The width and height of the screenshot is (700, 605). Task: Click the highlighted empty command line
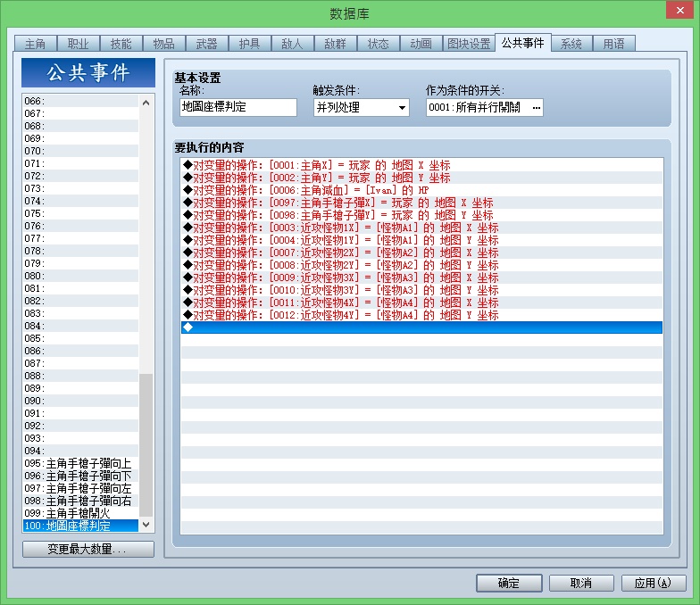pyautogui.click(x=421, y=327)
